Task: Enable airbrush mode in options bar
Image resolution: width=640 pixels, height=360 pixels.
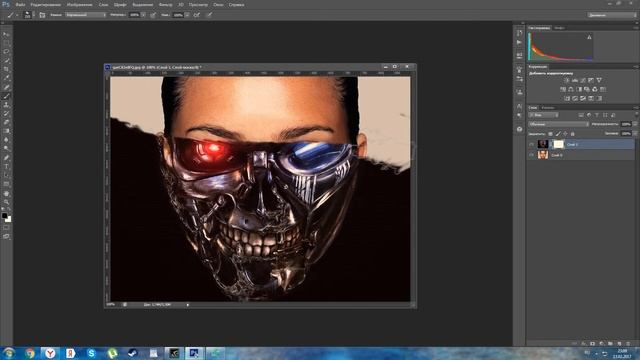Action: pos(197,15)
